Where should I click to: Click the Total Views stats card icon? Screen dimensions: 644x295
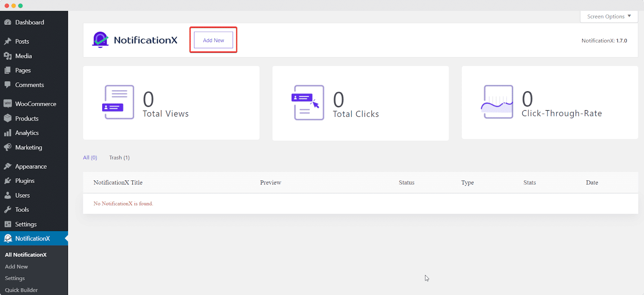click(x=118, y=102)
